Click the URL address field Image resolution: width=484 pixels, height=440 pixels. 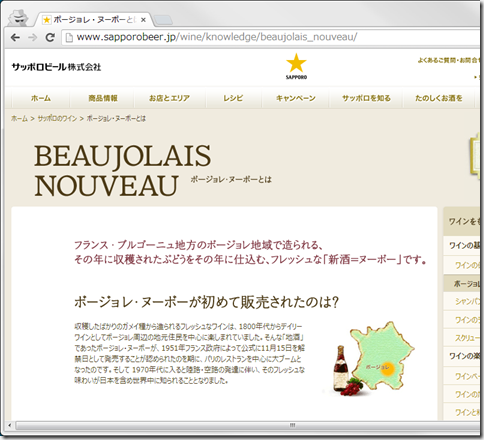[x=271, y=37]
